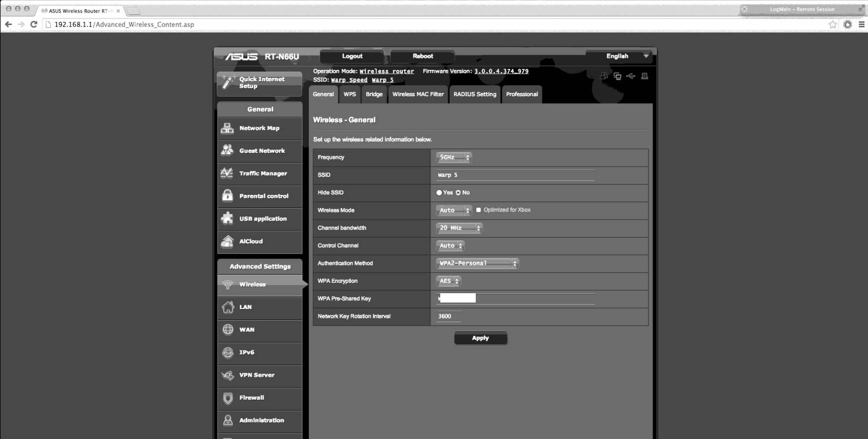Image resolution: width=868 pixels, height=439 pixels.
Task: Open the RADIUS Setting tab
Action: (475, 94)
